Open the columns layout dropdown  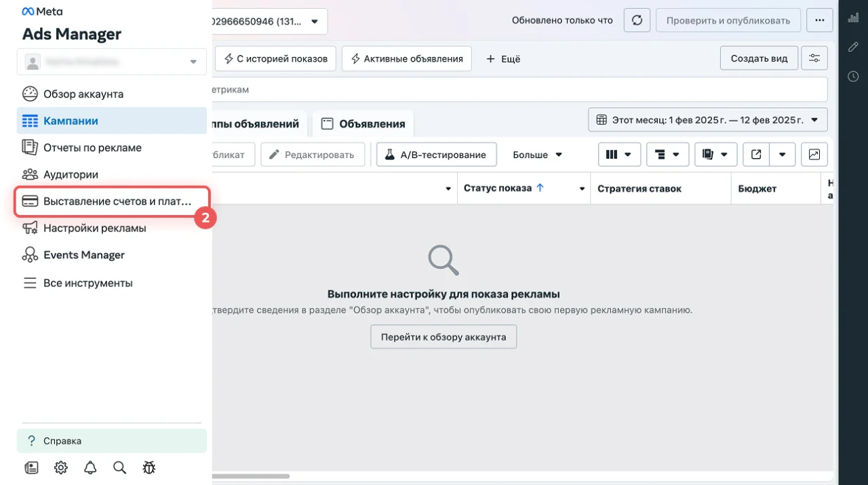click(x=619, y=155)
